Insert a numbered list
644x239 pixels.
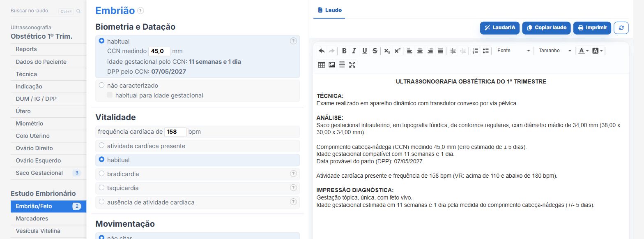pyautogui.click(x=475, y=51)
